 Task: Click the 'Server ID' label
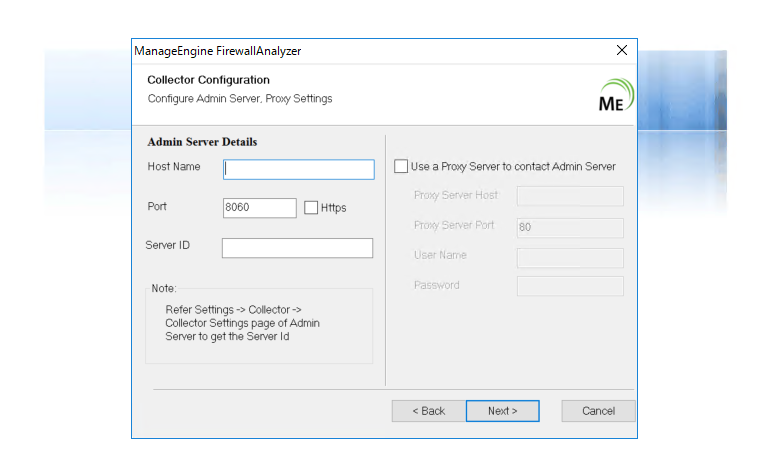point(168,245)
